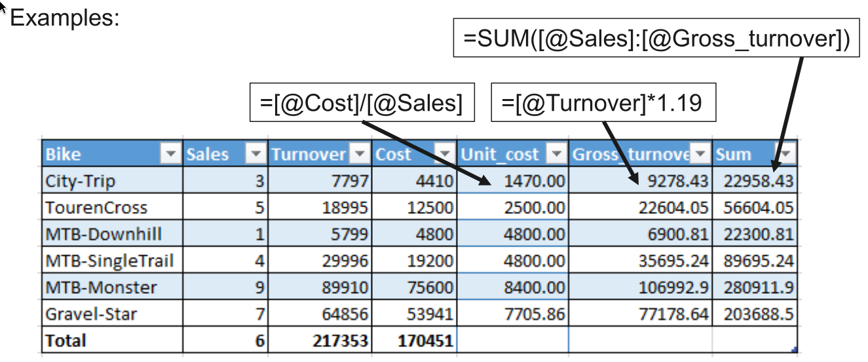This screenshot has width=868, height=362.
Task: Select sum value 22300.81
Action: tap(754, 234)
